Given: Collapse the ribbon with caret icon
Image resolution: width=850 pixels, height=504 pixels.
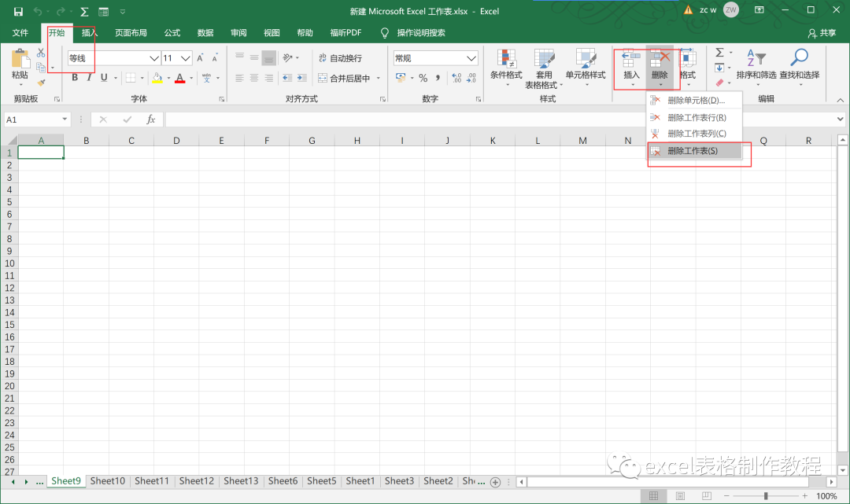Looking at the screenshot, I should [x=840, y=100].
